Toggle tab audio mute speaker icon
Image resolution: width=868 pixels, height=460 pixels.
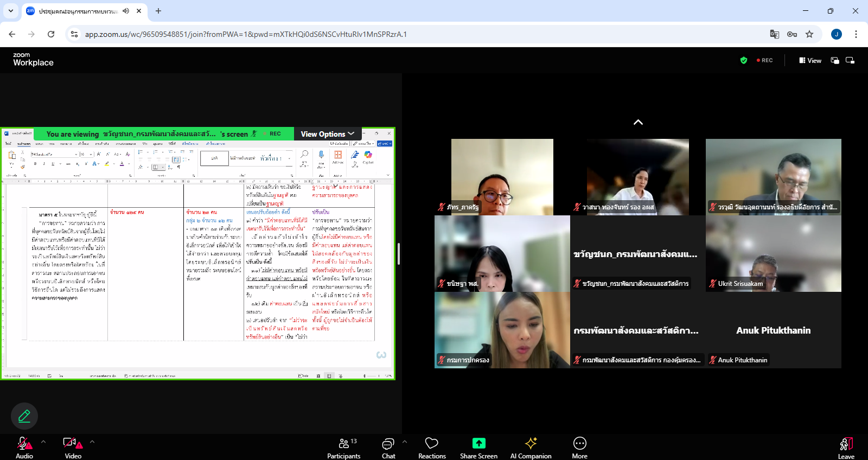[x=126, y=11]
